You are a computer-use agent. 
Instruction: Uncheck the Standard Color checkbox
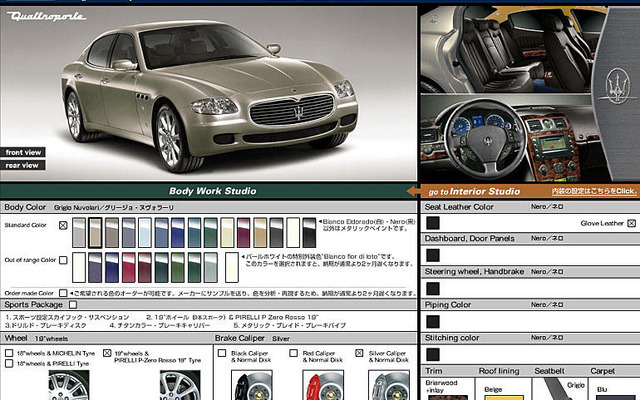tap(63, 225)
